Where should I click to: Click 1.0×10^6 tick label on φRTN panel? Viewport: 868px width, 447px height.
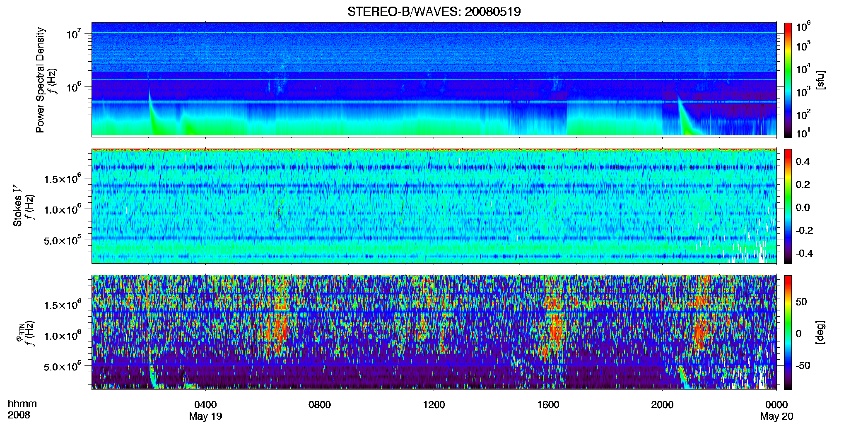(x=62, y=335)
